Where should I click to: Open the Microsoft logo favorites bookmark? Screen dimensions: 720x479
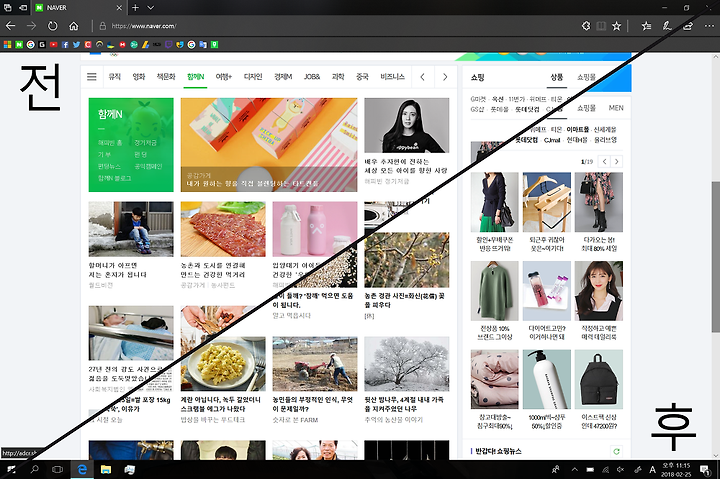[7, 45]
